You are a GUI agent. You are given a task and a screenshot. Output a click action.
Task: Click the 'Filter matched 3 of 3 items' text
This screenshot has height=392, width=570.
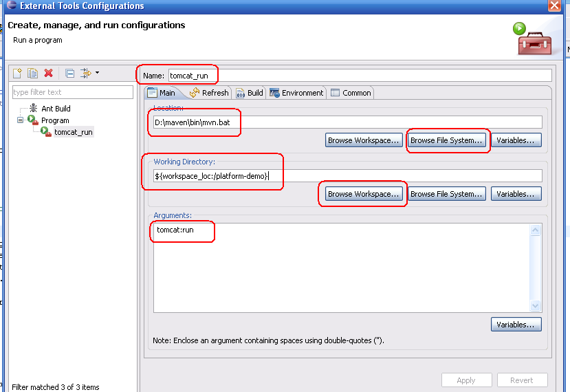point(55,387)
